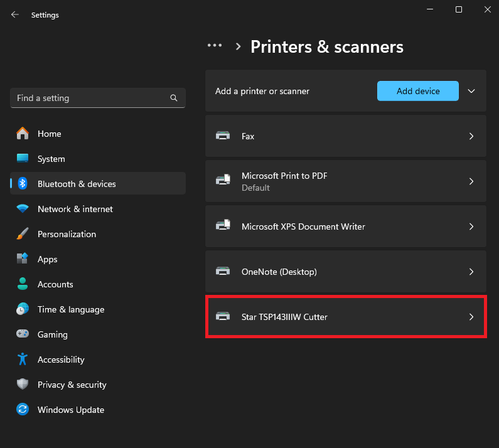
Task: Open Microsoft XPS Document Writer chevron
Action: 471,227
